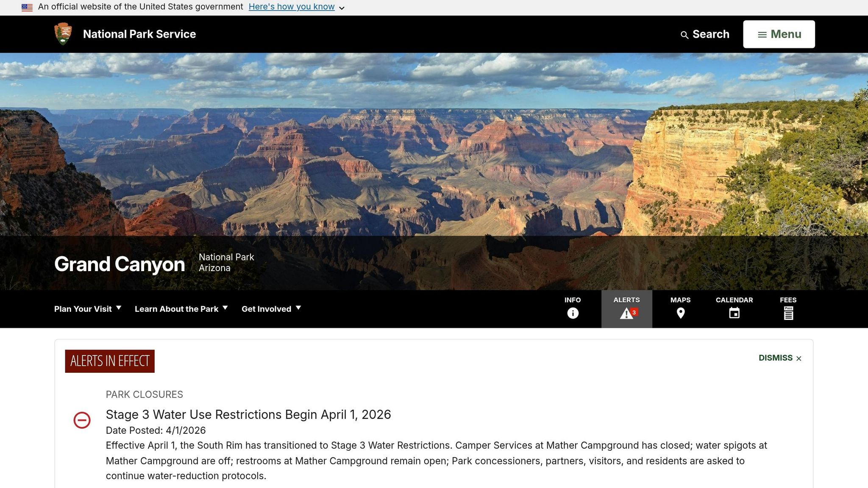Expand the Here's how you know disclosure

point(292,6)
